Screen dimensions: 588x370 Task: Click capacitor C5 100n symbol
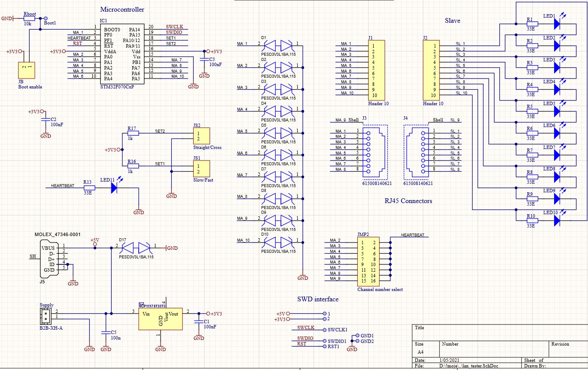tap(106, 332)
